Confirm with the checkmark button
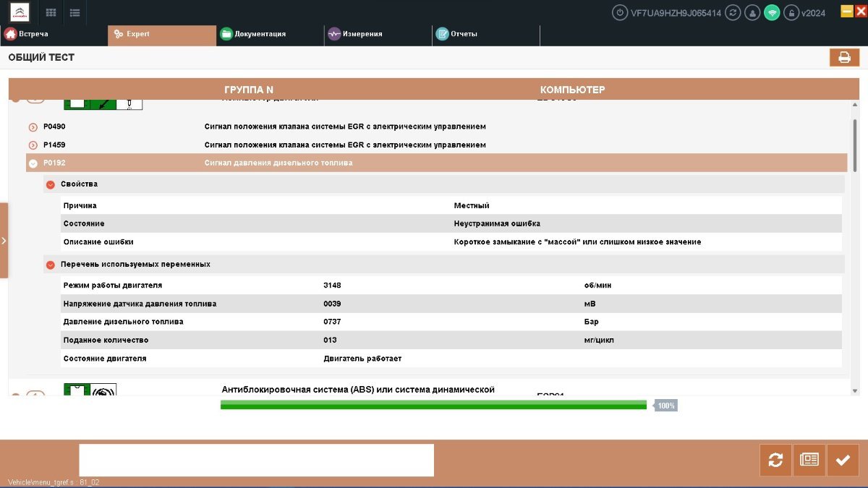 click(843, 460)
